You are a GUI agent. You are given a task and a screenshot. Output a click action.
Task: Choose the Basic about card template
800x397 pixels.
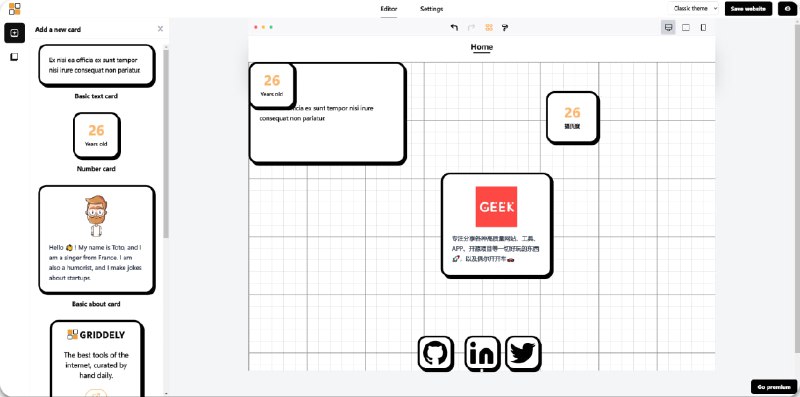tap(96, 240)
